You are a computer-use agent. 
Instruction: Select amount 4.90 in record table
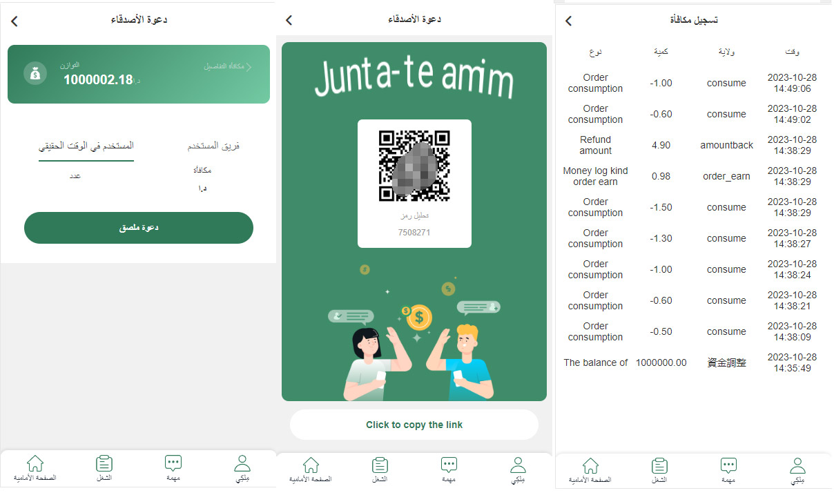tap(661, 145)
